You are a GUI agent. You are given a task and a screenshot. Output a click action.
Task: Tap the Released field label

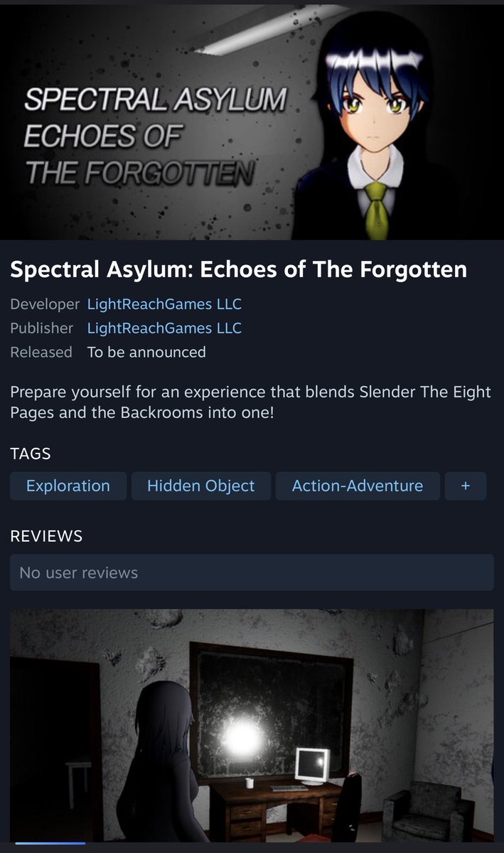click(x=41, y=353)
